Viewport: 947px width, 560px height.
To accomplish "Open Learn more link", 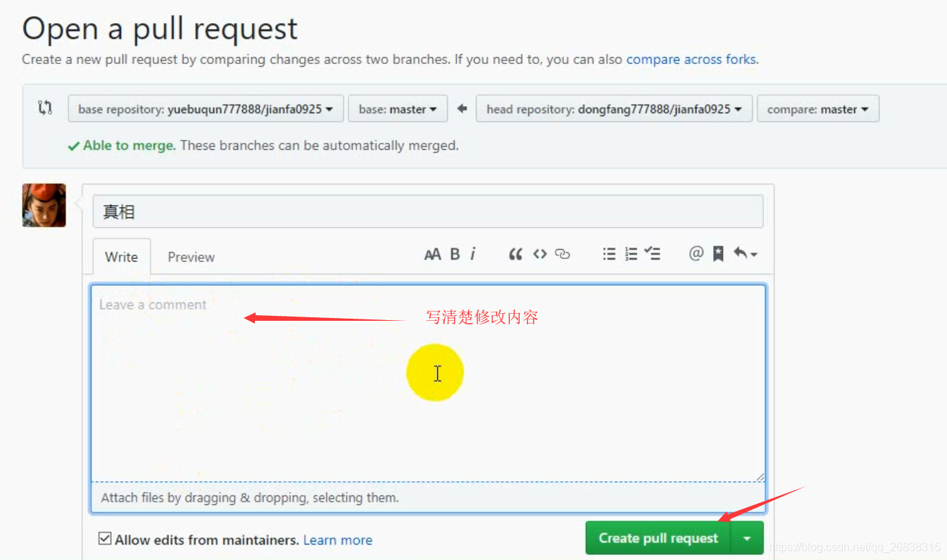I will point(337,540).
